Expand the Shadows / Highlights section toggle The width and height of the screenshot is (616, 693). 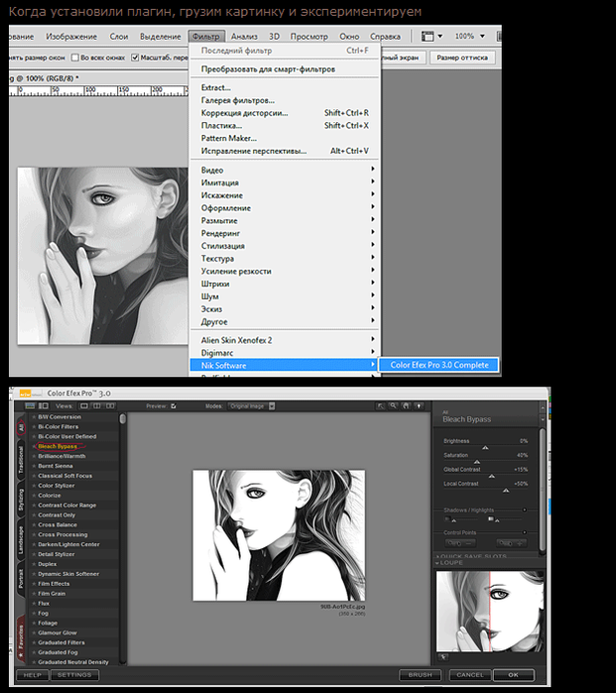click(x=525, y=510)
